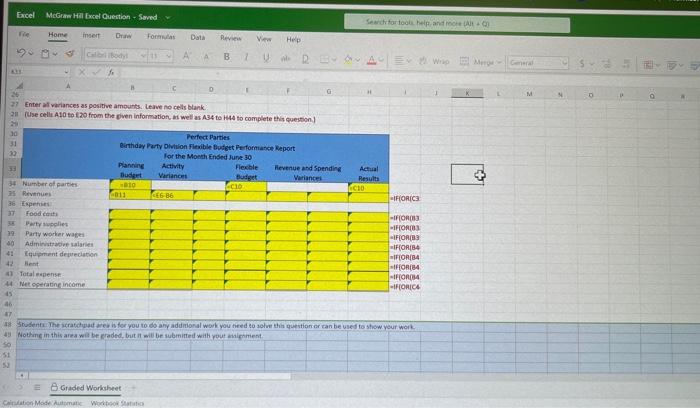Toggle Bold formatting
700x408 pixels.
pyautogui.click(x=227, y=57)
